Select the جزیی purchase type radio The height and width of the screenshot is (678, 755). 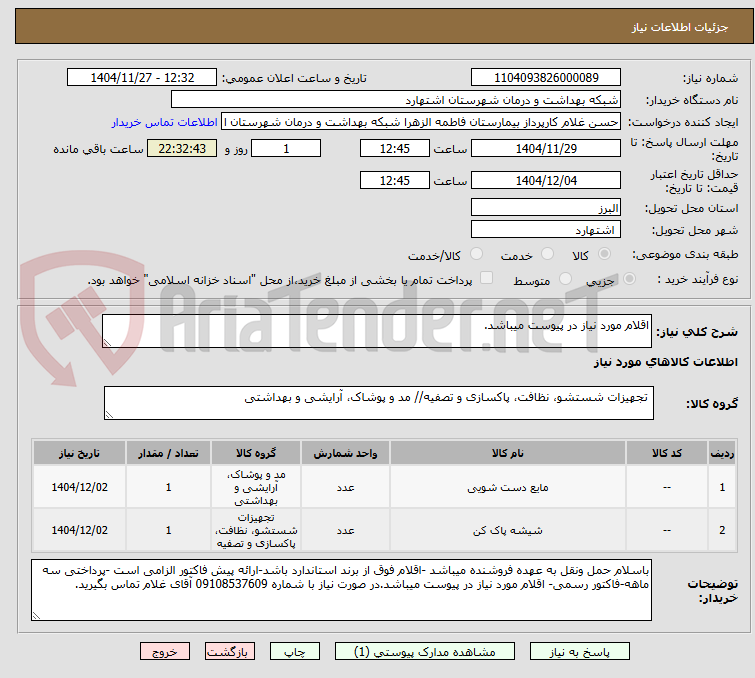tap(629, 279)
